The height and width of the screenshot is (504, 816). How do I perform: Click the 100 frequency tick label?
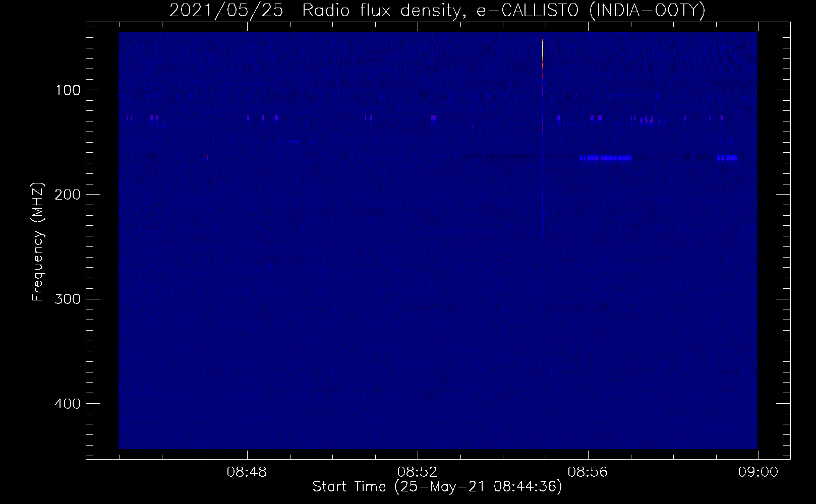point(68,90)
